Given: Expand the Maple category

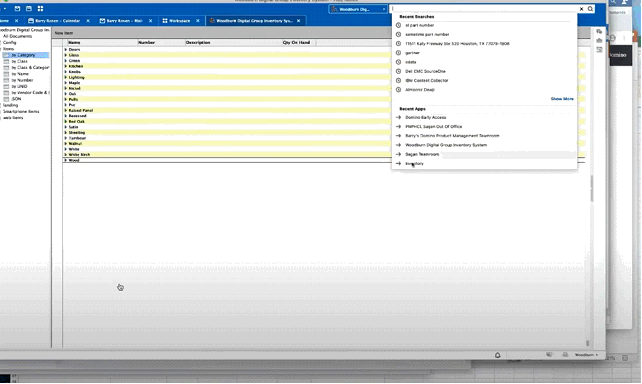Looking at the screenshot, I should point(66,83).
